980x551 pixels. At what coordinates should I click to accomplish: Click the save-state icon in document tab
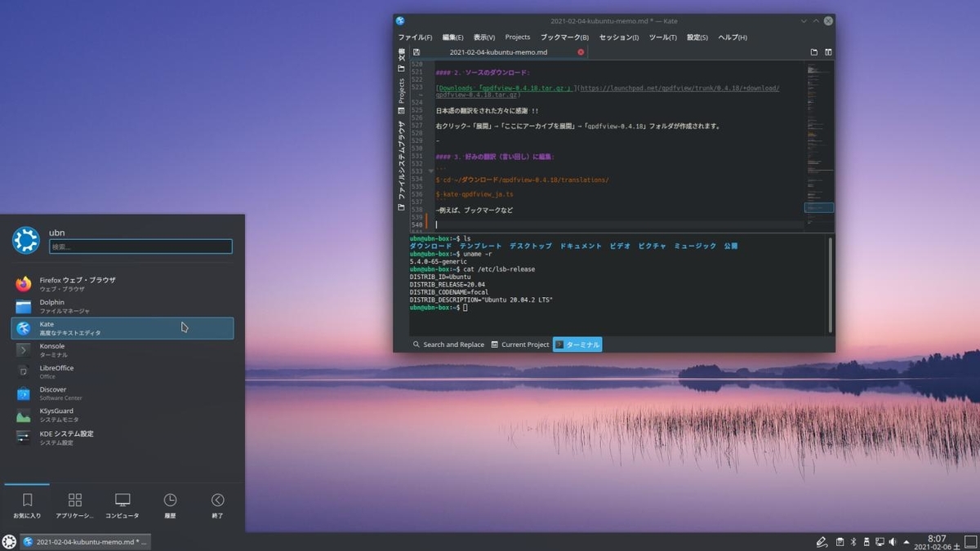pos(416,52)
